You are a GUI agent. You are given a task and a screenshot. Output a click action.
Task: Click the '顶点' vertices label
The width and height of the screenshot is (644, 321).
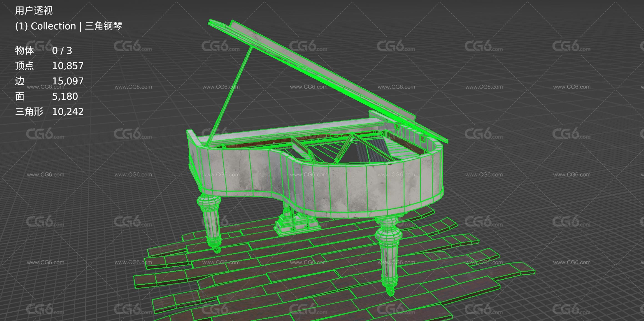[x=24, y=66]
